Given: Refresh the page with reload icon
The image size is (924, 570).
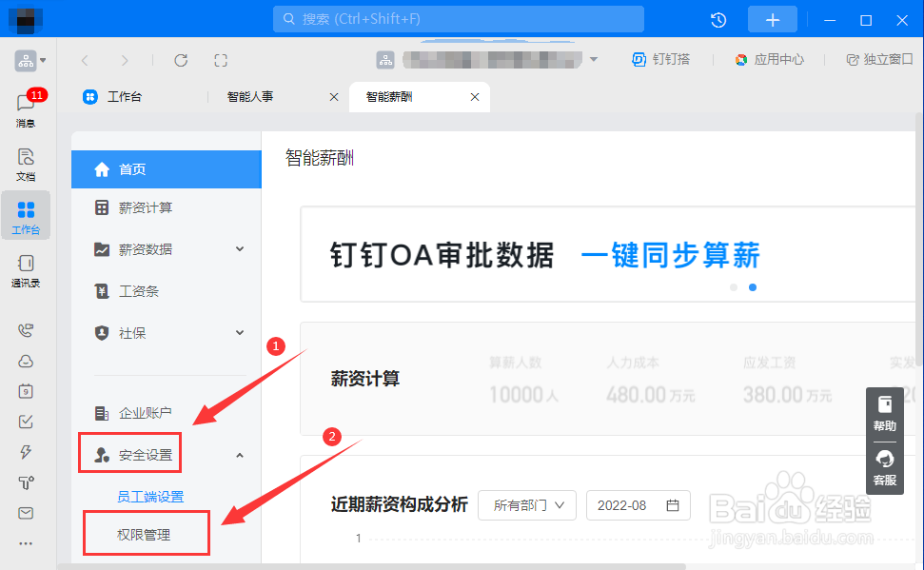Looking at the screenshot, I should coord(181,60).
